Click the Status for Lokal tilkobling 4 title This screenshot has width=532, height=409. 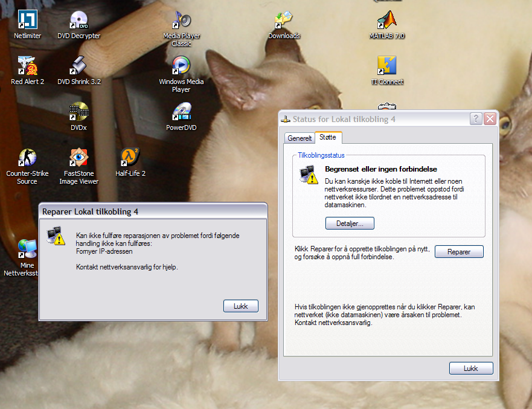[x=344, y=119]
